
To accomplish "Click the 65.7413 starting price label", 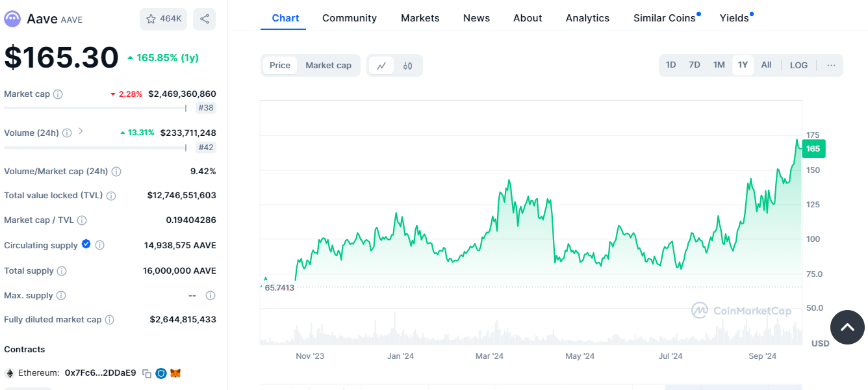I will click(x=279, y=287).
